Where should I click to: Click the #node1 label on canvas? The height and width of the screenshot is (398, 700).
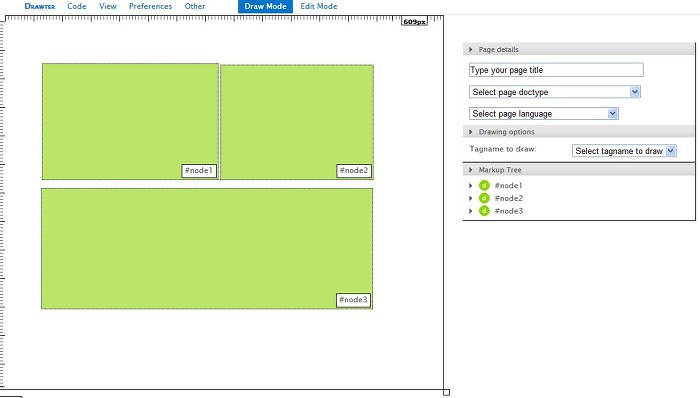(x=199, y=170)
